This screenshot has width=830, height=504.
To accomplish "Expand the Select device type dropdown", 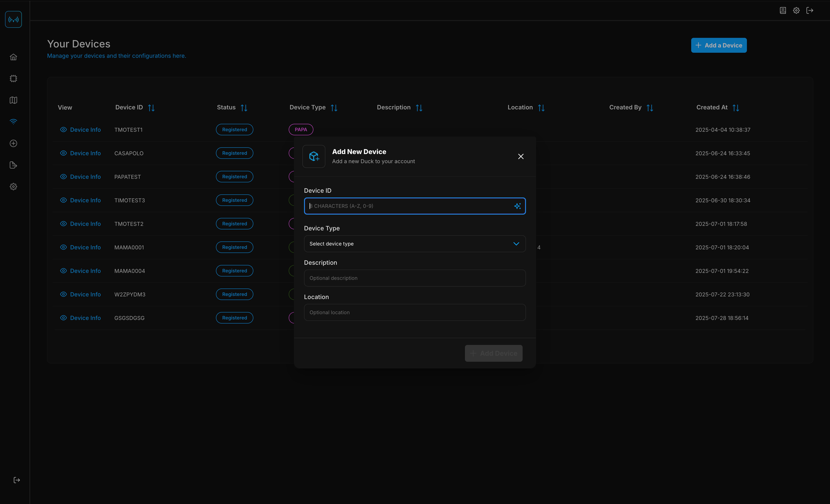I will click(415, 244).
